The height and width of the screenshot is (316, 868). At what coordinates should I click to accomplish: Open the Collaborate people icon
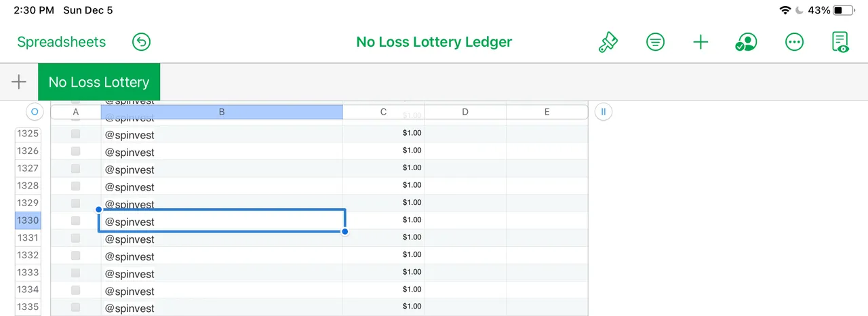(746, 42)
